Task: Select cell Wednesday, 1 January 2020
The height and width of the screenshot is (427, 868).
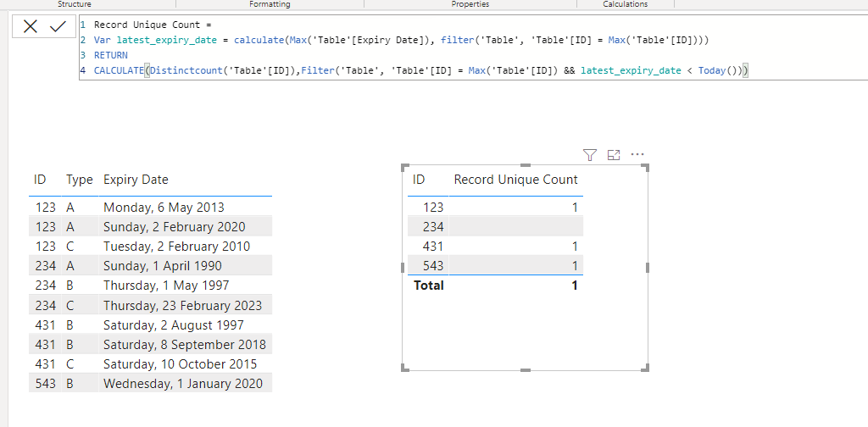Action: coord(183,384)
